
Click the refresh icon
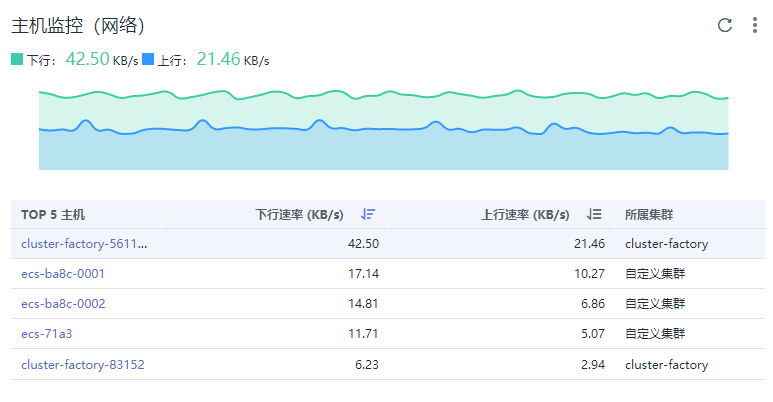tap(725, 25)
